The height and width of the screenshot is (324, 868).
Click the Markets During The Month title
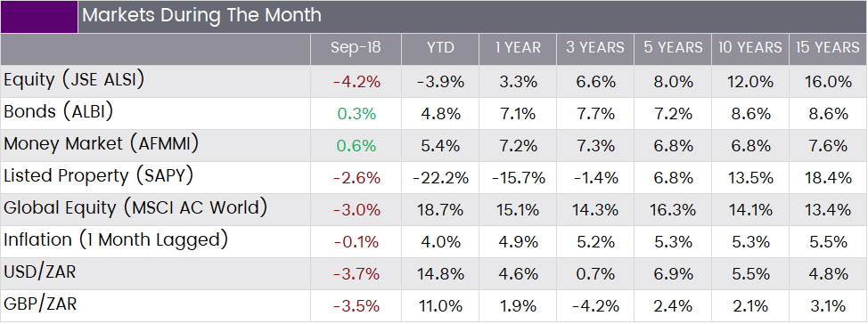click(201, 15)
